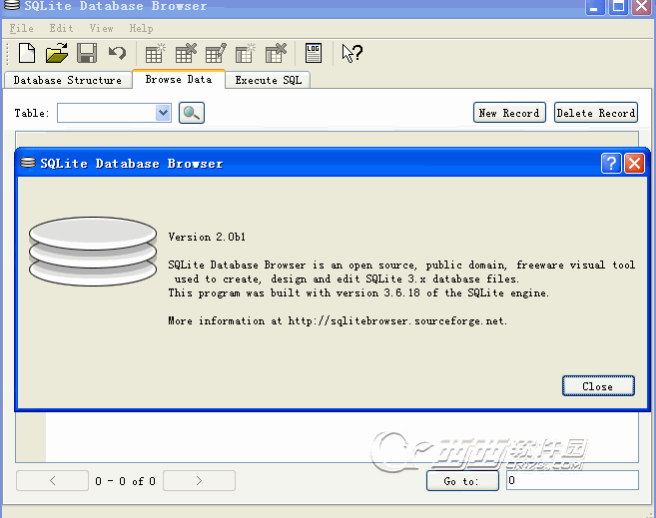Switch to the Database Structure tab
Screen dimensions: 656x518
coord(68,80)
